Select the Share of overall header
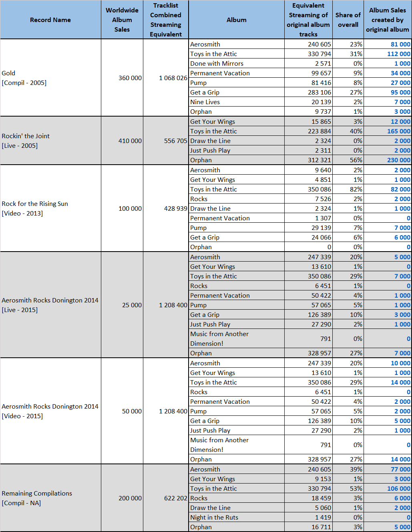 (348, 20)
